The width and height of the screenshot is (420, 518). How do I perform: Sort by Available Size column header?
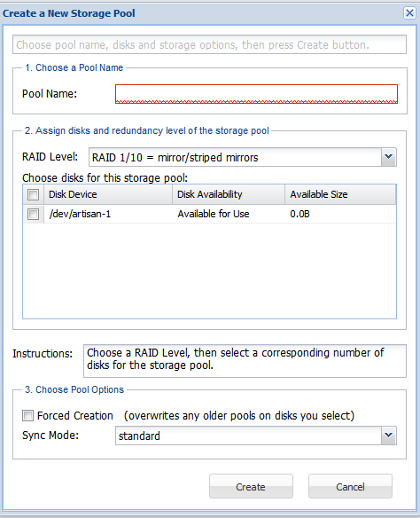[340, 194]
